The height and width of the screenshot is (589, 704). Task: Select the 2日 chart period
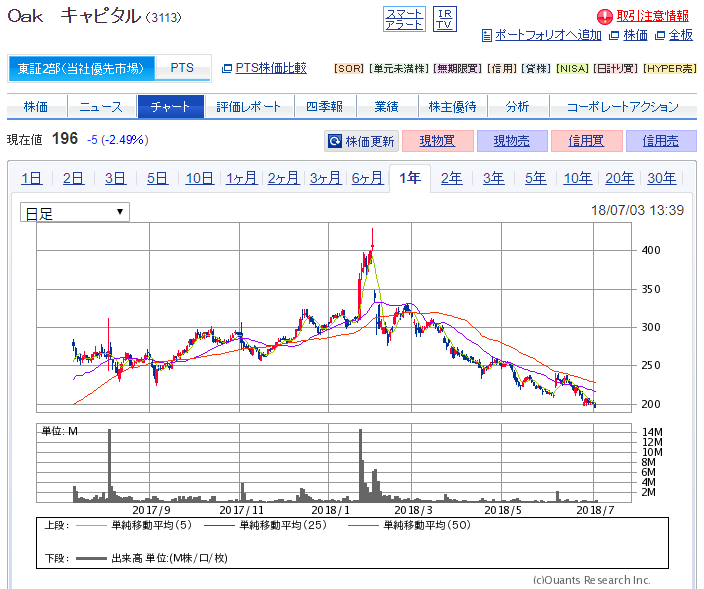(73, 178)
